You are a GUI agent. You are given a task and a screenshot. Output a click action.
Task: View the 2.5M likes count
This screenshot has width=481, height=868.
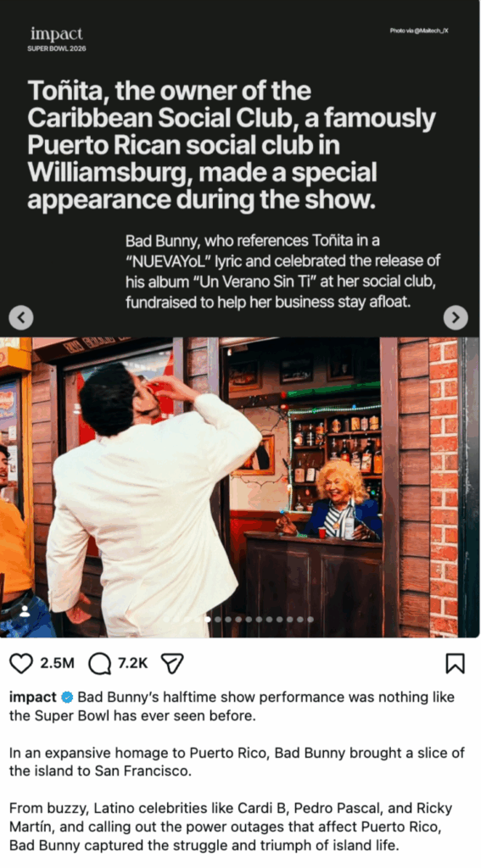pos(58,663)
